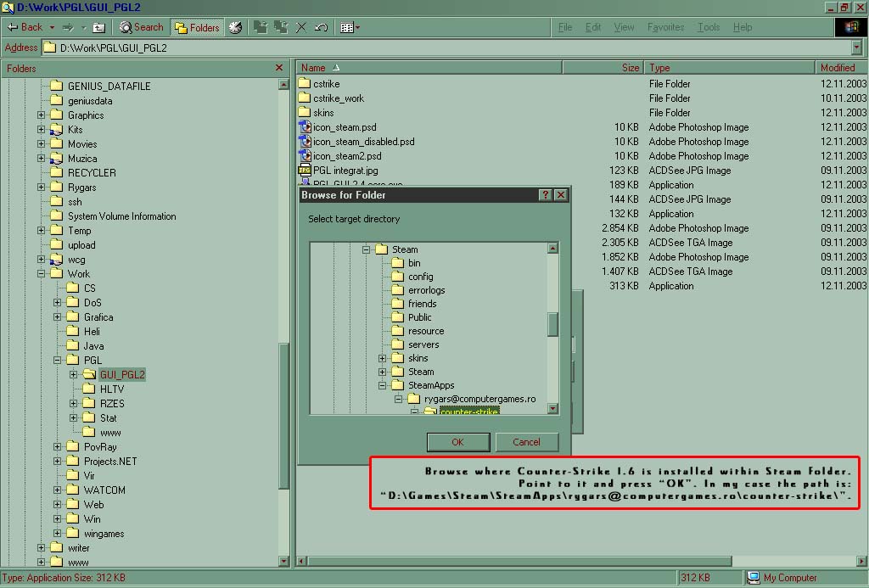Screen dimensions: 869x588
Task: Click the Browse for Folder help button
Action: click(x=546, y=195)
